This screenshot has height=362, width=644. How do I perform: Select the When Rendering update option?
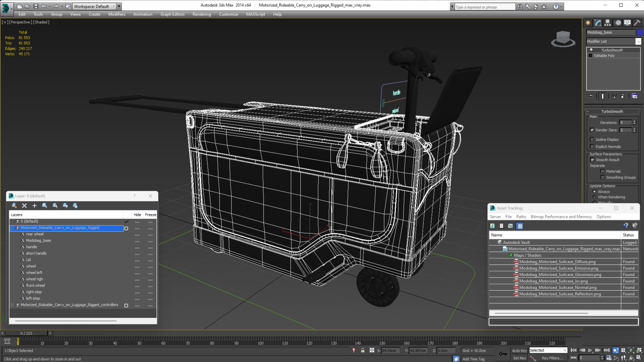click(595, 197)
